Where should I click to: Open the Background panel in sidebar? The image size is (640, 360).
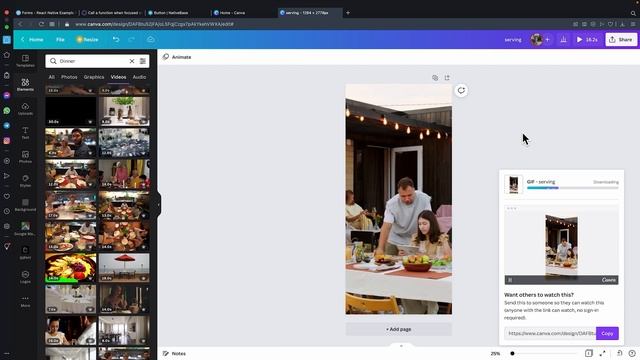25,205
